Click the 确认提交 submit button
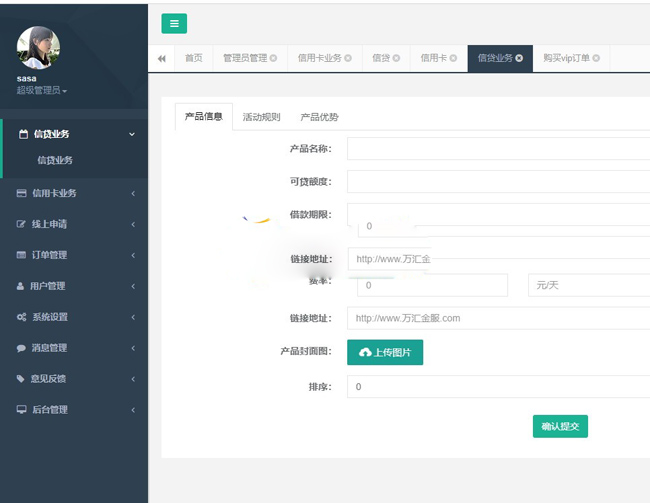Screen dimensions: 650x503 point(560,426)
